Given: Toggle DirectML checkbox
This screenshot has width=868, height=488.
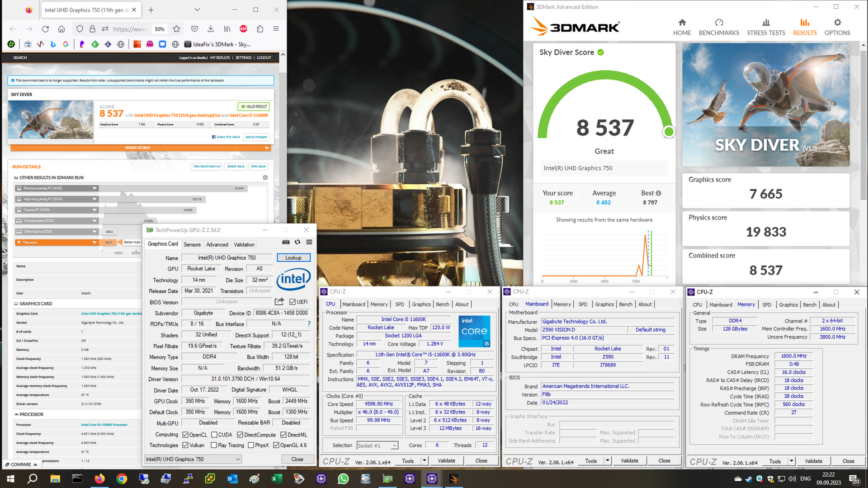Looking at the screenshot, I should (x=283, y=435).
